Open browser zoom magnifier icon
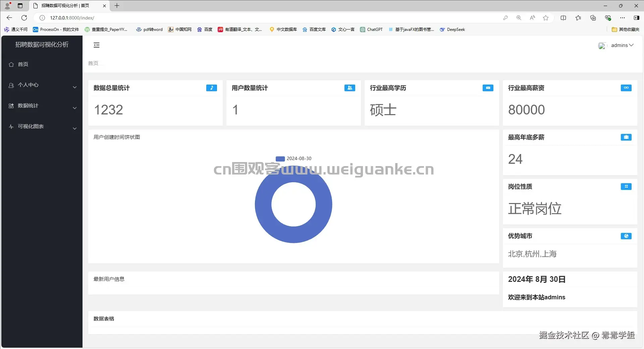 pyautogui.click(x=519, y=18)
